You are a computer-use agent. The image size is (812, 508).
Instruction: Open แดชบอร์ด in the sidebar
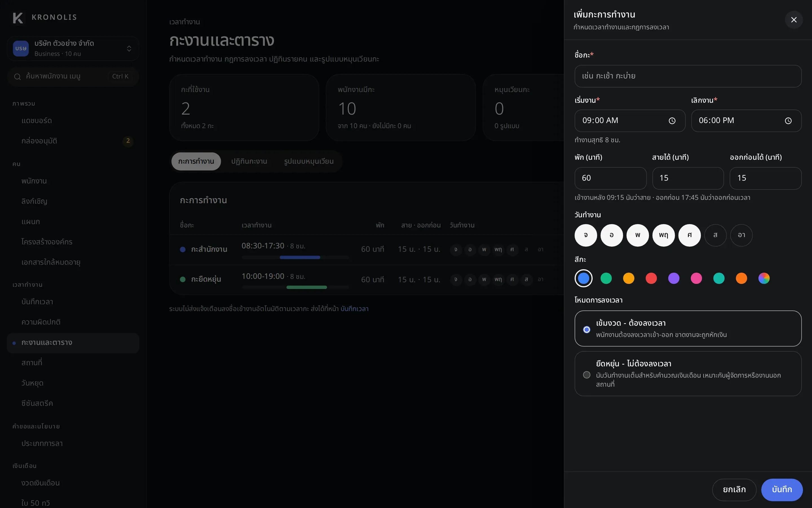pyautogui.click(x=73, y=121)
